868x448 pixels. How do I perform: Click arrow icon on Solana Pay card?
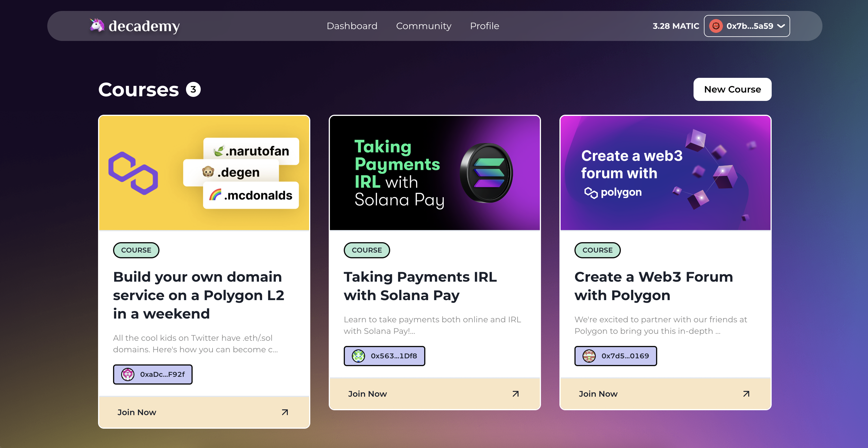(515, 394)
